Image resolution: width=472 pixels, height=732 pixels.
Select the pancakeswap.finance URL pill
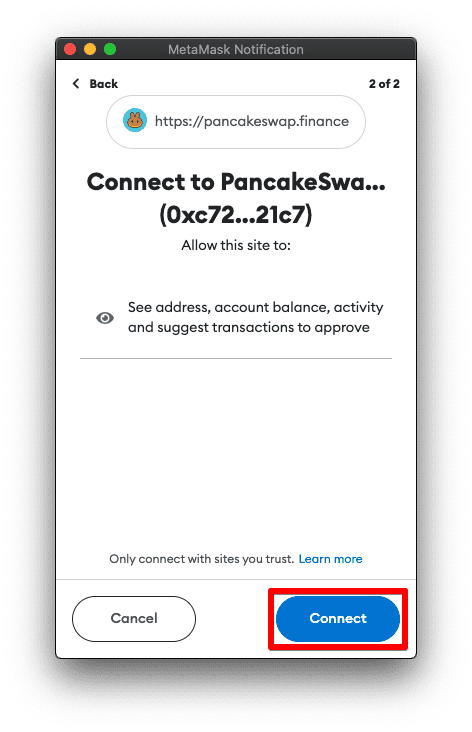click(x=236, y=122)
